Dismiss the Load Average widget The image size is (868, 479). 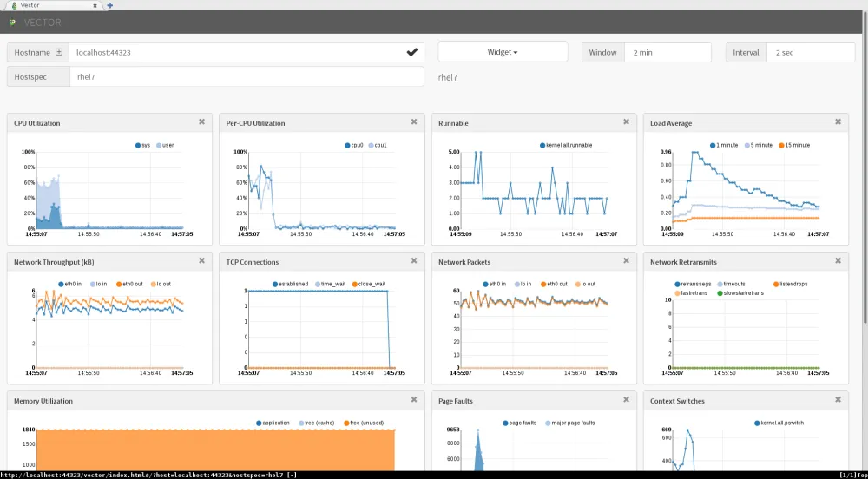coord(838,122)
